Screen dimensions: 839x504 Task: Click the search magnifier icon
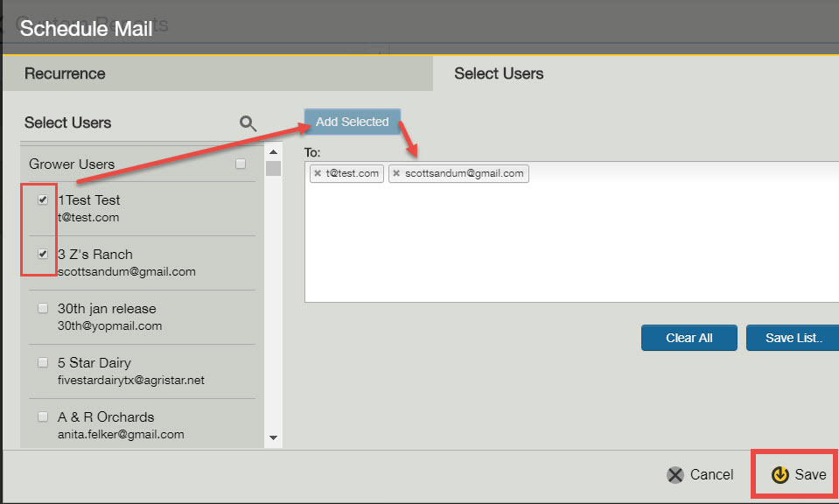coord(248,123)
